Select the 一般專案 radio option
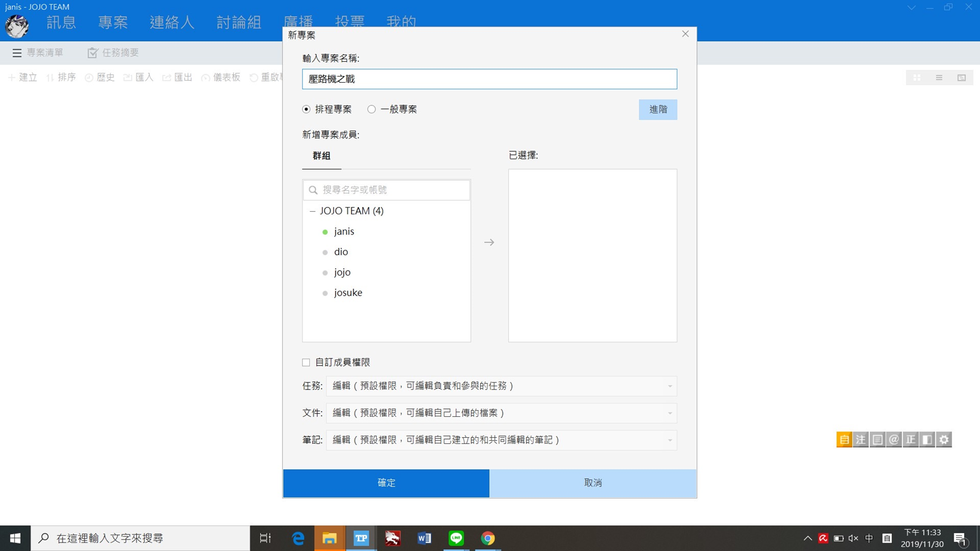This screenshot has height=551, width=980. click(372, 110)
